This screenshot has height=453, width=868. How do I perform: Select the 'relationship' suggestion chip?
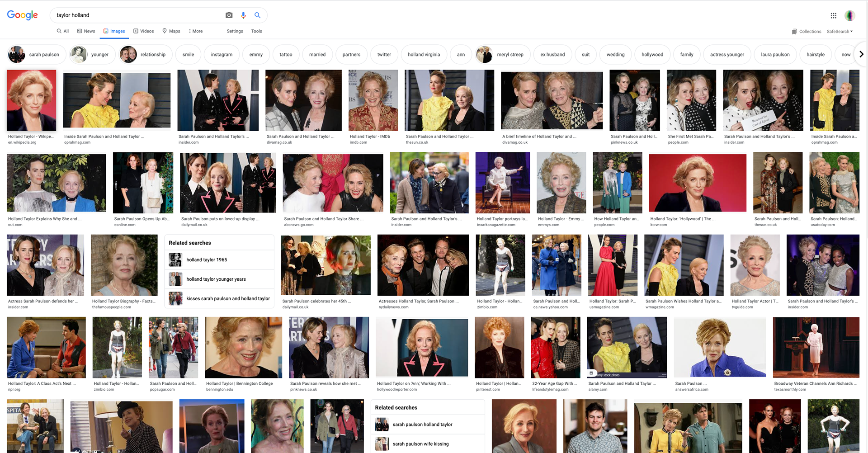tap(145, 55)
